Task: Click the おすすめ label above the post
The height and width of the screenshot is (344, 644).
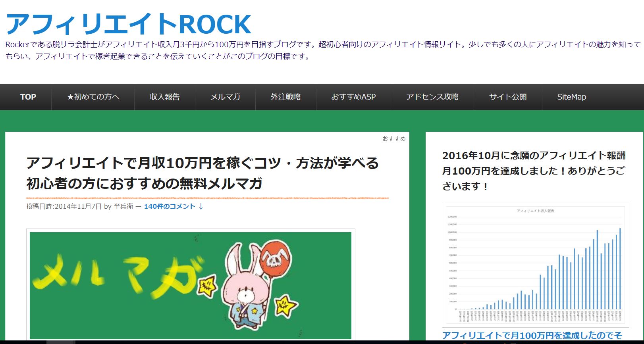Action: tap(394, 138)
